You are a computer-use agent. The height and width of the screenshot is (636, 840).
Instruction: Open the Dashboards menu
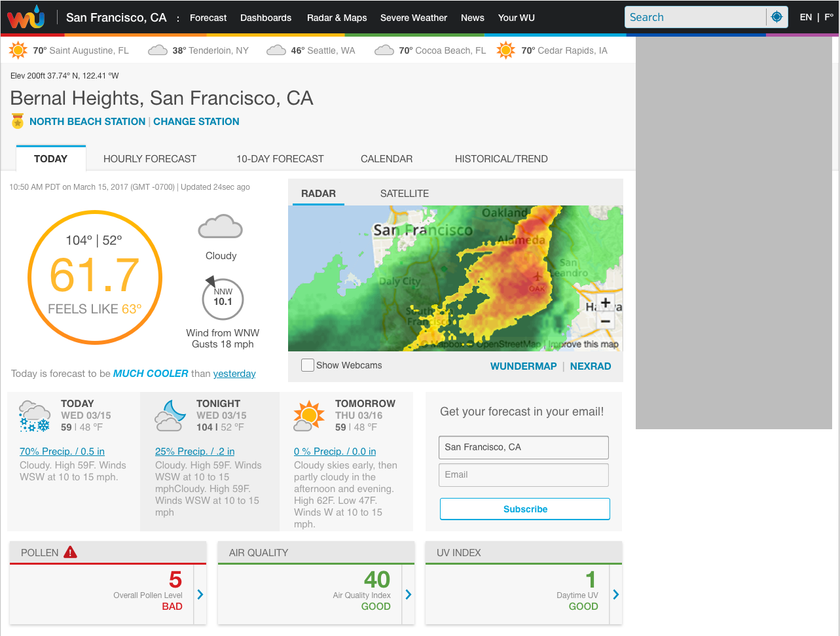266,18
